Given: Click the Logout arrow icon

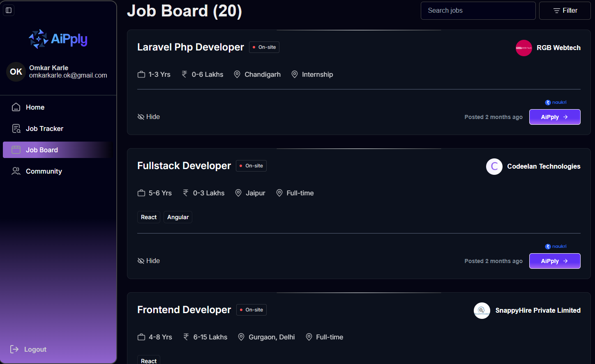Looking at the screenshot, I should click(14, 349).
